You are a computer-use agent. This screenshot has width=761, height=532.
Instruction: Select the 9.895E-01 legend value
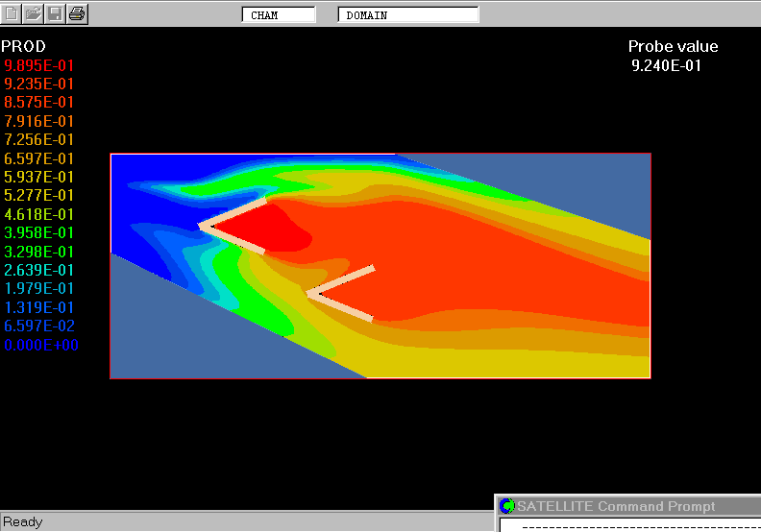(39, 65)
